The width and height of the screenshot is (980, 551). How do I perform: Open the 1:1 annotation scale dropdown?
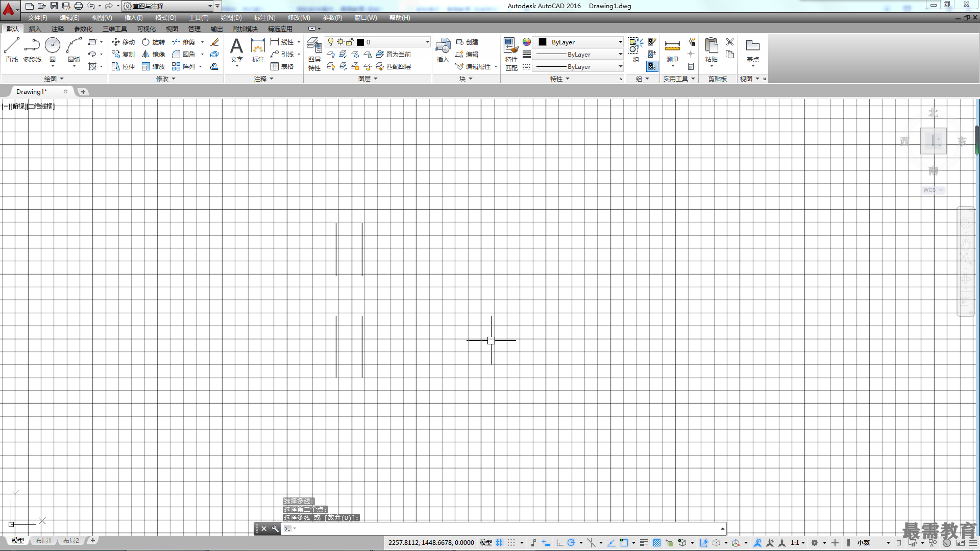coord(798,542)
